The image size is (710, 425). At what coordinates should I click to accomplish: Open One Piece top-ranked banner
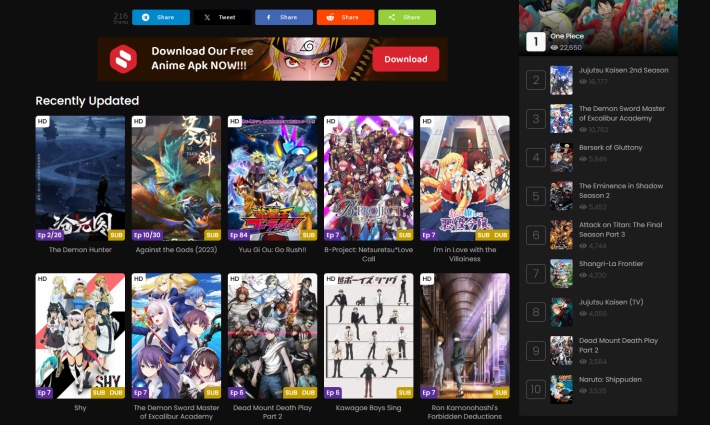point(598,28)
